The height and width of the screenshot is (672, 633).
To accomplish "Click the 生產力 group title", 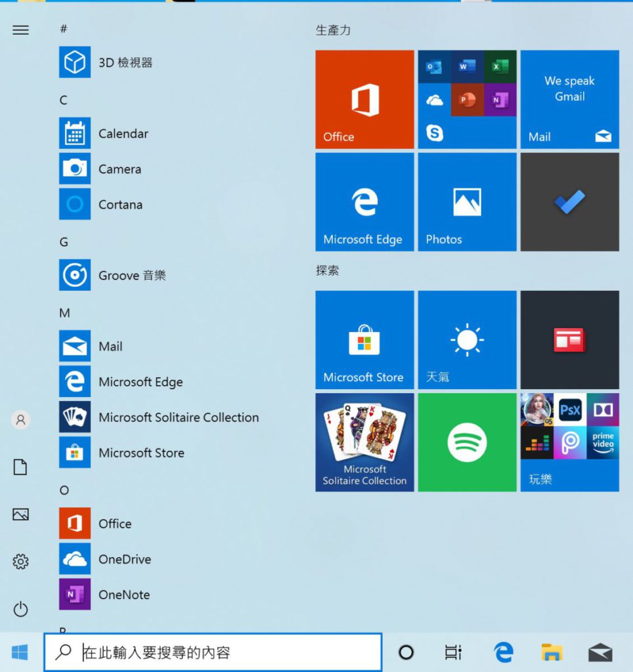I will tap(333, 30).
